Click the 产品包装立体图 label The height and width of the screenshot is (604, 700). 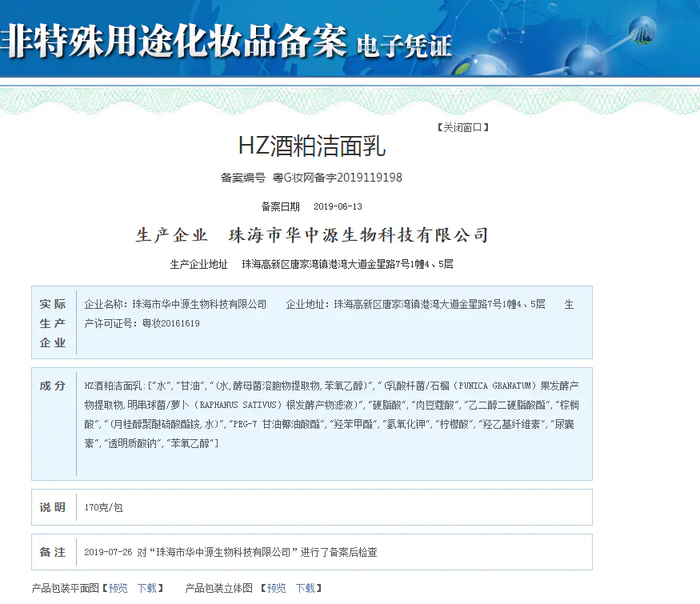point(218,588)
